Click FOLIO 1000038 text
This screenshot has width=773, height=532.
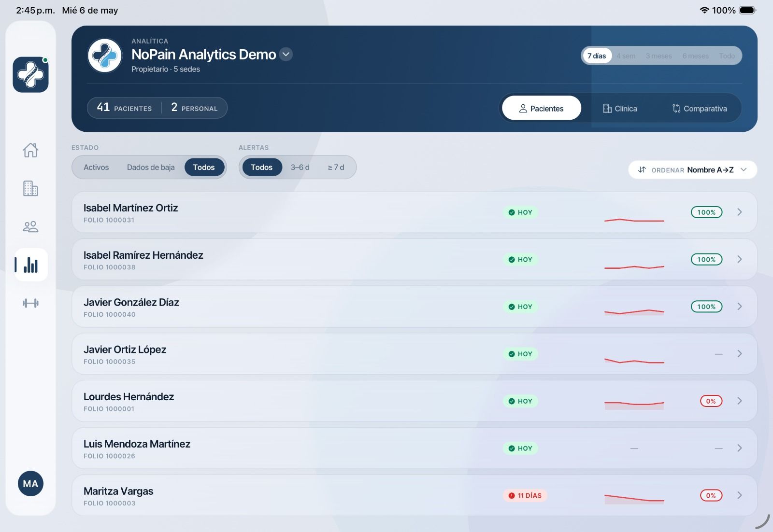[x=110, y=267]
